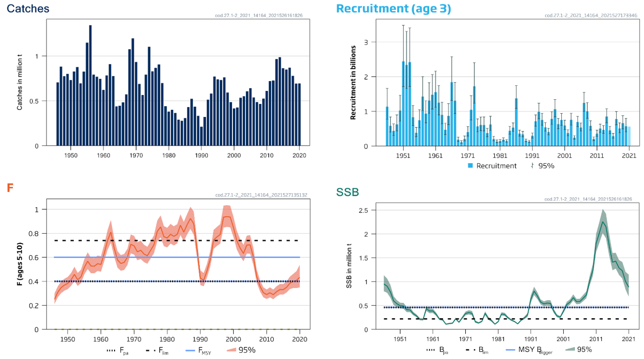Viewport: 644px width, 359px height.
Task: Click the "Catches" chart title
Action: (28, 8)
